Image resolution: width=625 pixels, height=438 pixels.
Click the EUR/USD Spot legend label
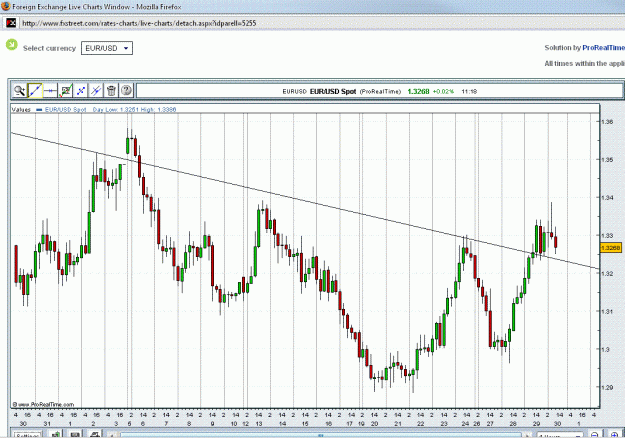[x=65, y=109]
